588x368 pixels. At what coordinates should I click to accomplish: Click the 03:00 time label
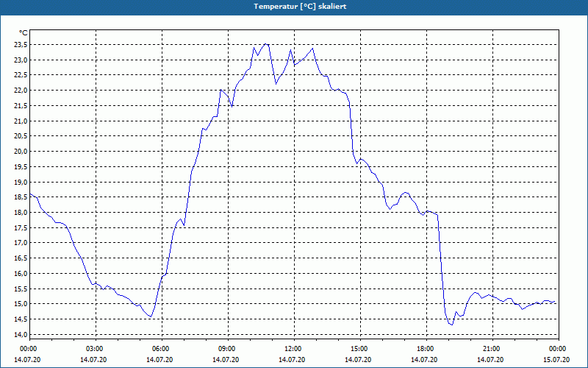point(96,349)
